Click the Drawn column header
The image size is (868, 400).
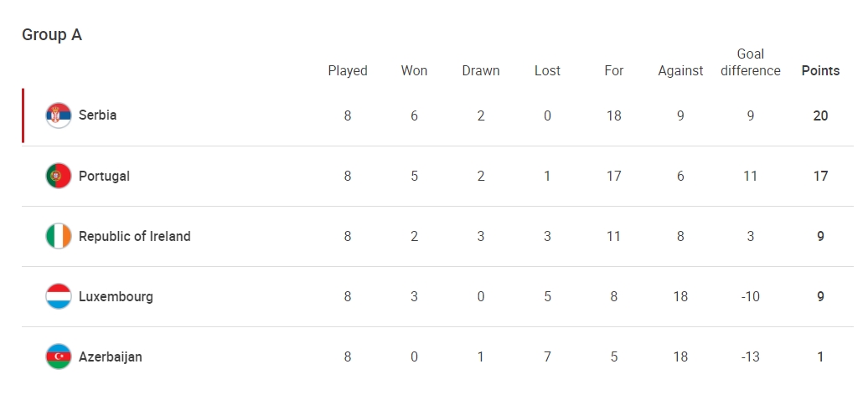[481, 71]
